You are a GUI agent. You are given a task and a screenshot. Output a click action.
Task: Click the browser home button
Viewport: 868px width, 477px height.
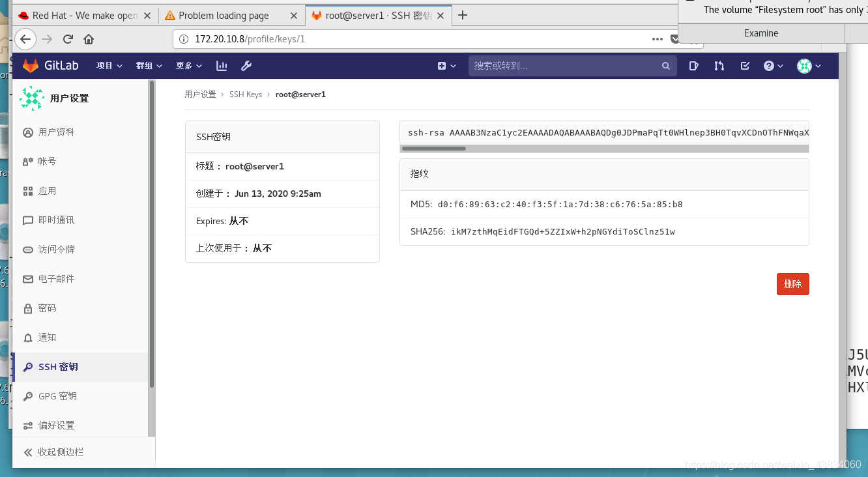click(x=89, y=39)
